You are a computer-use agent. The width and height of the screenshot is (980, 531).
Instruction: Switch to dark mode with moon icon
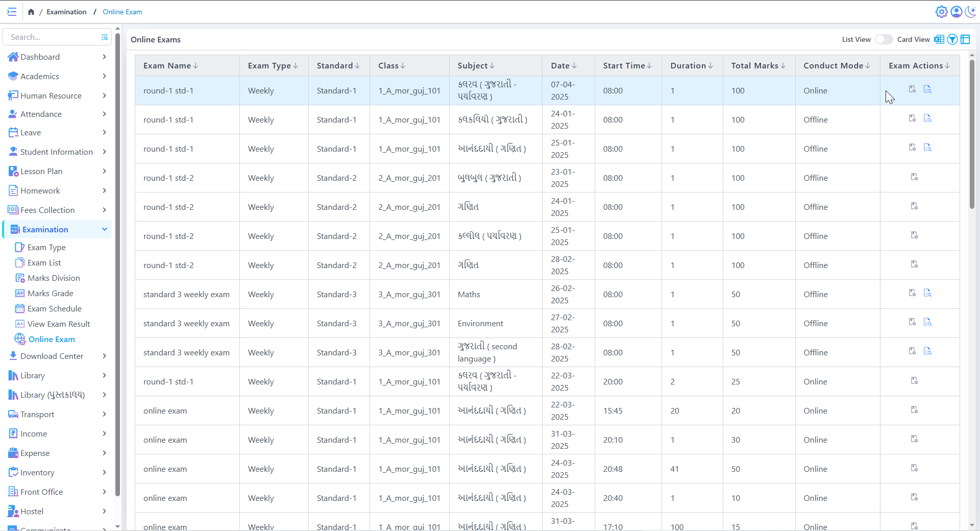coord(970,12)
